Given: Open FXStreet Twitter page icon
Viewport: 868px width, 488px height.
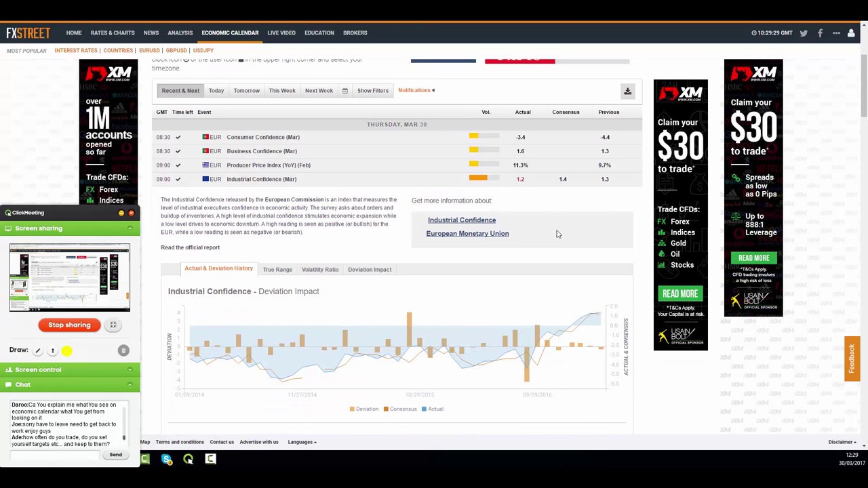Looking at the screenshot, I should point(804,33).
